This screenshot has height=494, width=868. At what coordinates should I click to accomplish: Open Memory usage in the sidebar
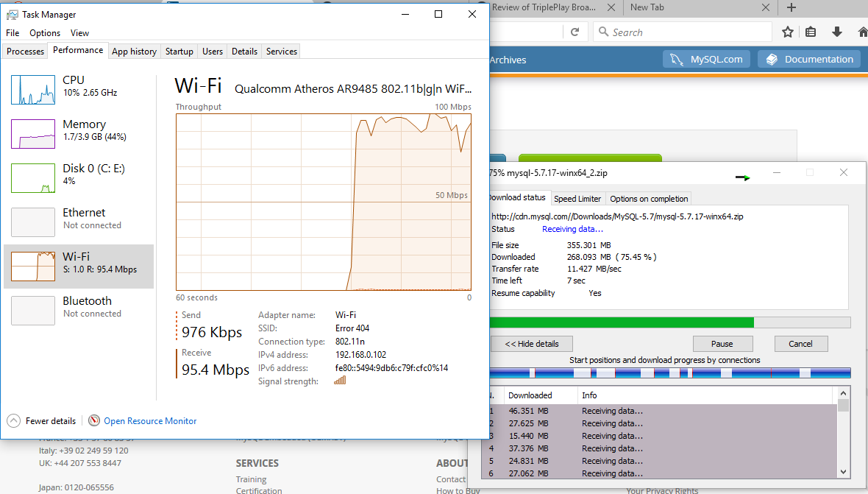click(33, 133)
